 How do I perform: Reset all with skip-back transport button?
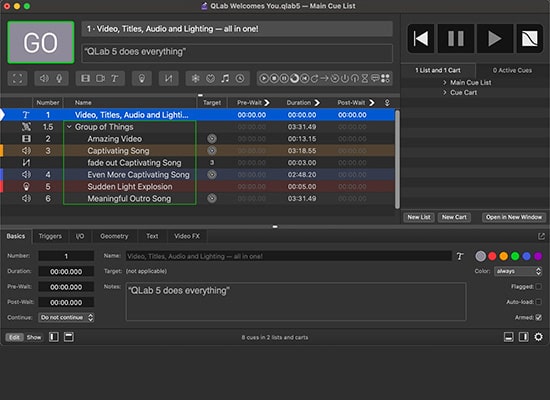[x=421, y=39]
